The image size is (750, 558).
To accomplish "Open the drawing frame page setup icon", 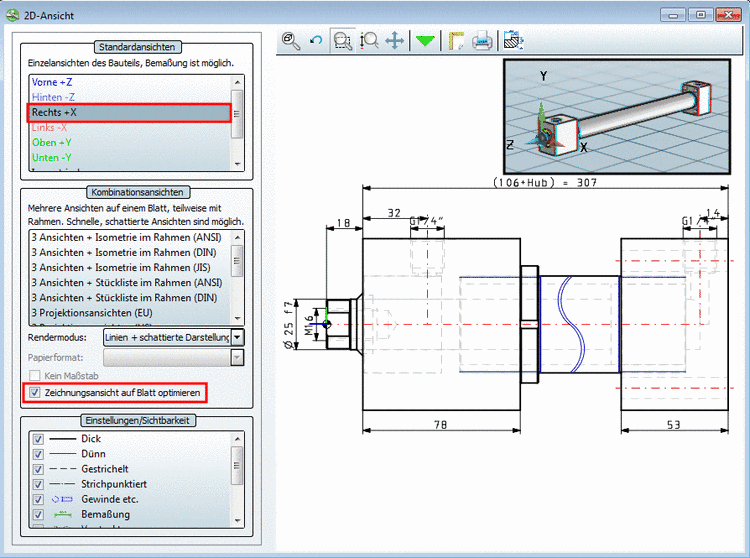I will [x=456, y=41].
